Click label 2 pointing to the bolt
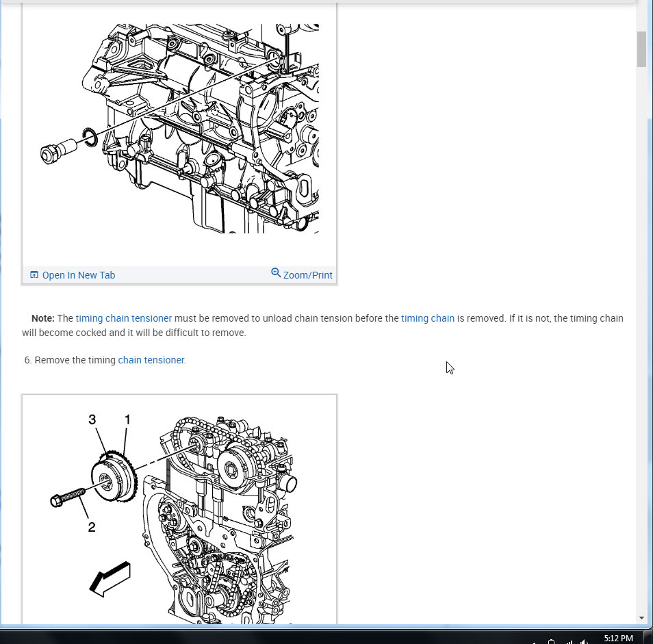The width and height of the screenshot is (653, 644). tap(91, 527)
